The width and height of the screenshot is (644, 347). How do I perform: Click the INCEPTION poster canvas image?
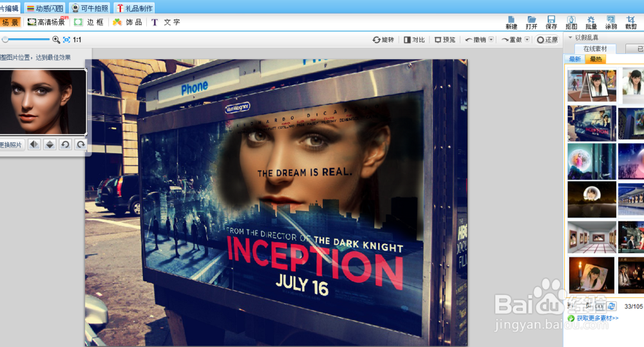[276, 203]
